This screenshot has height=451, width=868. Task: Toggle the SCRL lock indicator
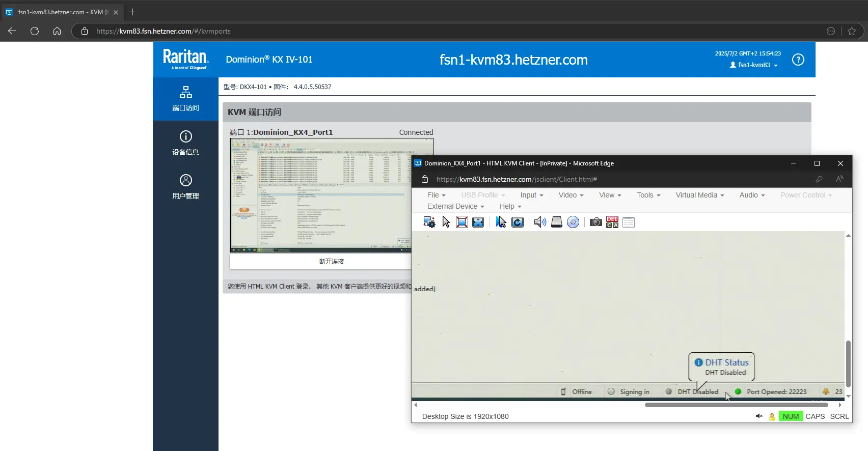pyautogui.click(x=839, y=416)
